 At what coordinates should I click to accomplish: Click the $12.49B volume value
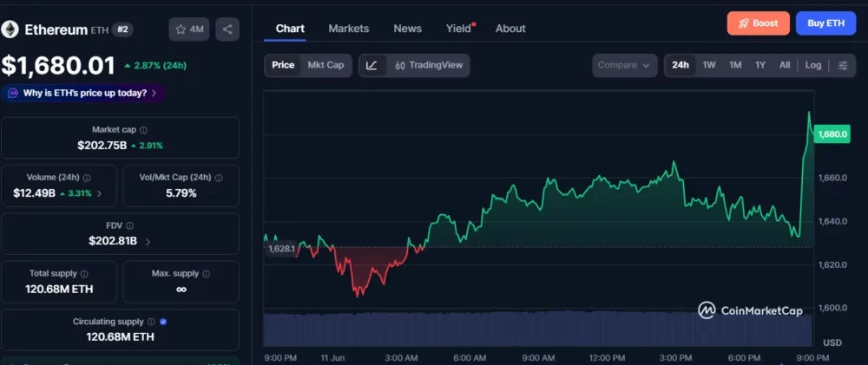coord(35,193)
